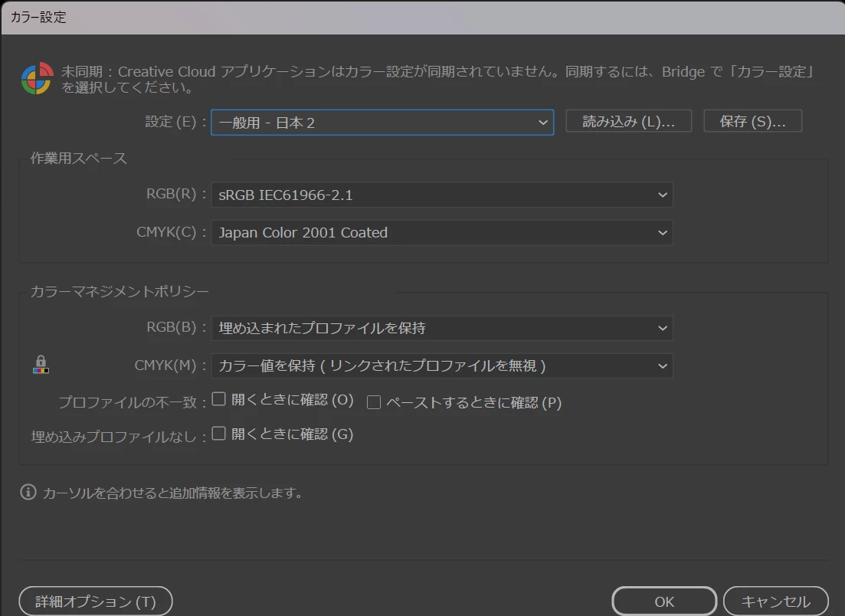Open the RGB(R) working space dropdown
The image size is (845, 616).
pos(442,195)
